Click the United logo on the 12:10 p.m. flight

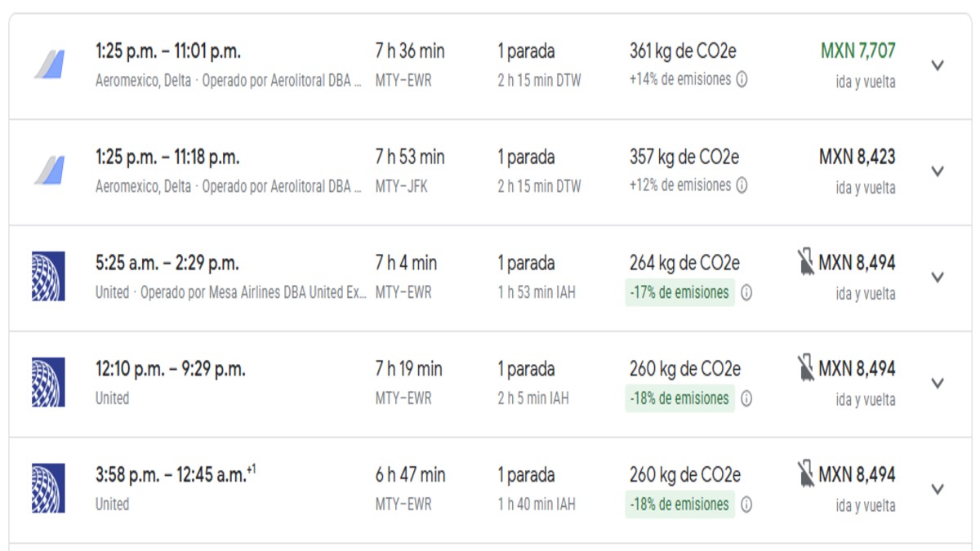(48, 383)
